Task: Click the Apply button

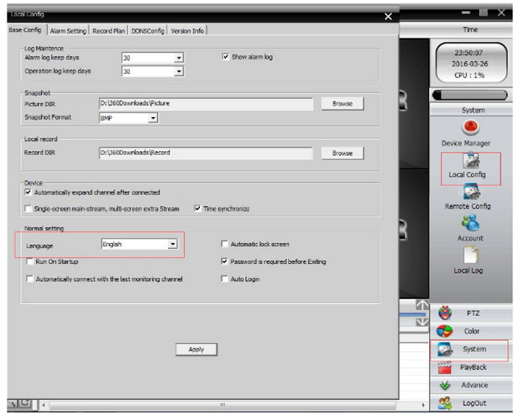Action: [196, 349]
